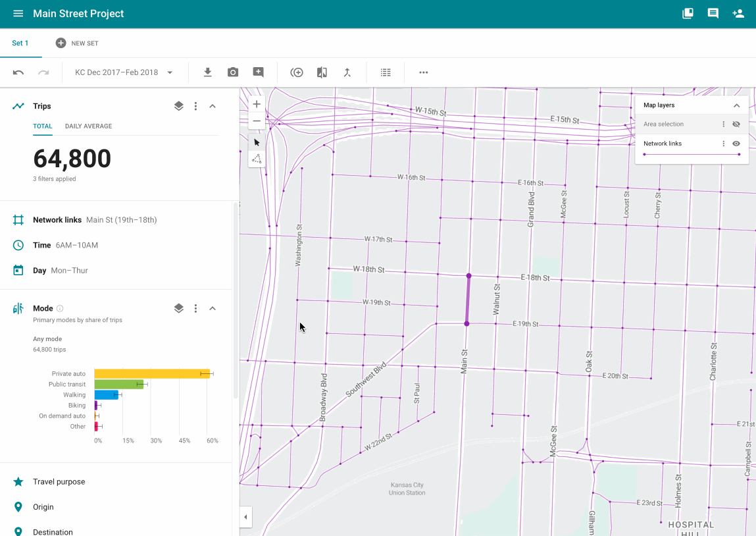The height and width of the screenshot is (536, 756).
Task: Click the yellow Private auto bar
Action: click(151, 373)
